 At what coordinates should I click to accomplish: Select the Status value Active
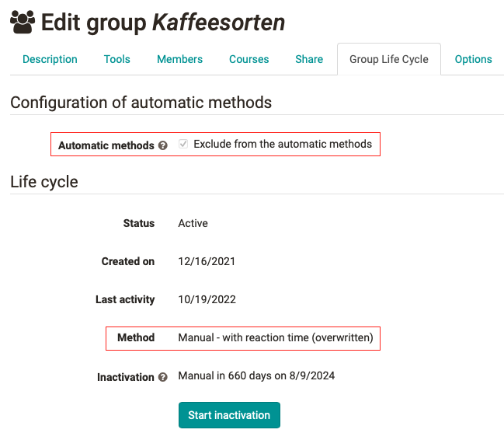click(193, 223)
